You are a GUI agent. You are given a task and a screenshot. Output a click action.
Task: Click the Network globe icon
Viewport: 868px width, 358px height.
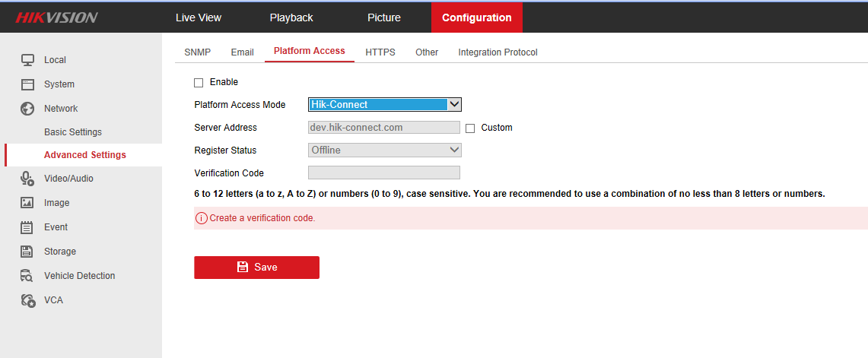[27, 109]
